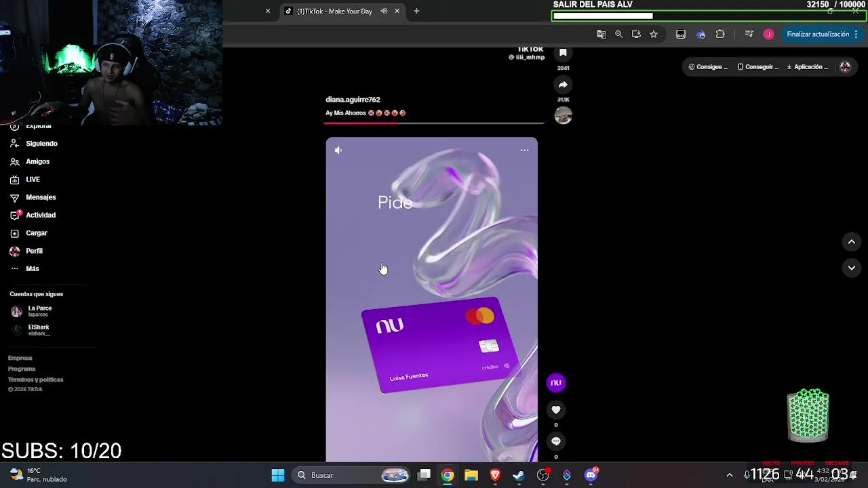Open Chrome media controls icon

[x=749, y=34]
